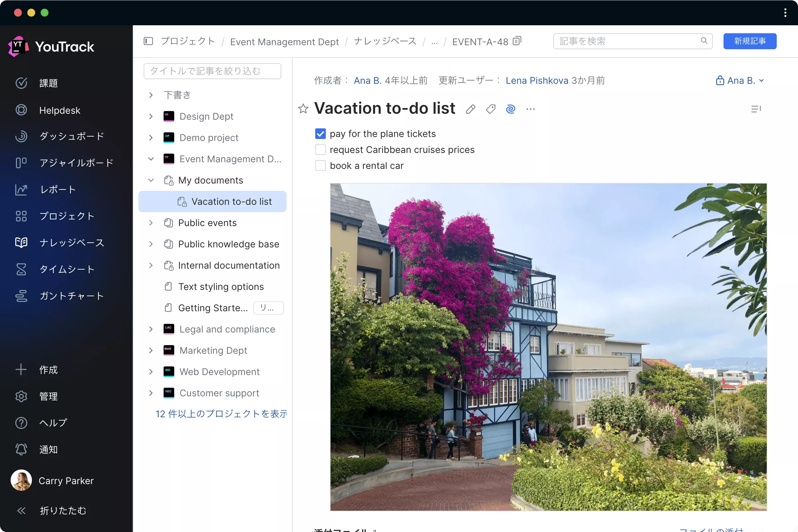798x532 pixels.
Task: Collapse the My documents folder
Action: pyautogui.click(x=151, y=180)
